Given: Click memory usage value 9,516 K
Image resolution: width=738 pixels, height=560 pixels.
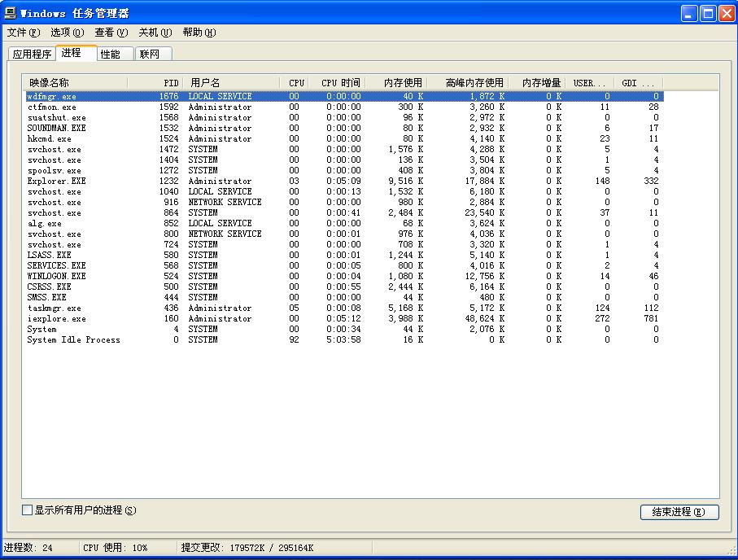Looking at the screenshot, I should pyautogui.click(x=405, y=181).
